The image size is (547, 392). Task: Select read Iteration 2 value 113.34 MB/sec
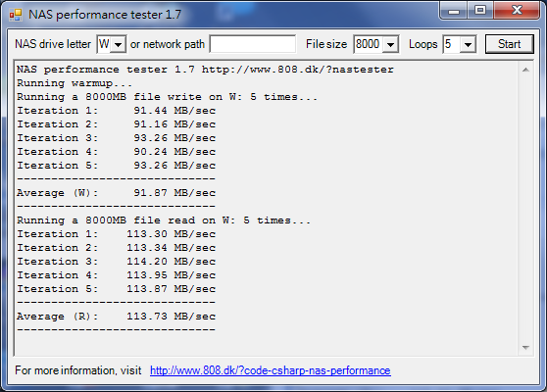[172, 248]
